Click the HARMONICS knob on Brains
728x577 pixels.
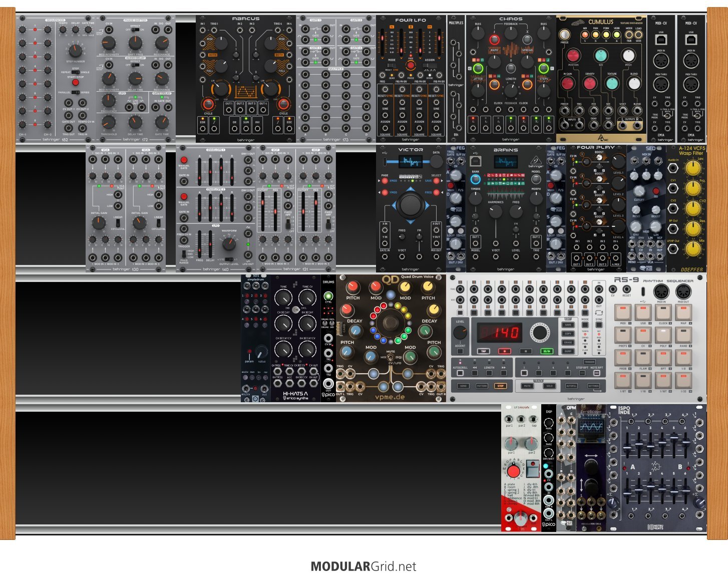495,212
